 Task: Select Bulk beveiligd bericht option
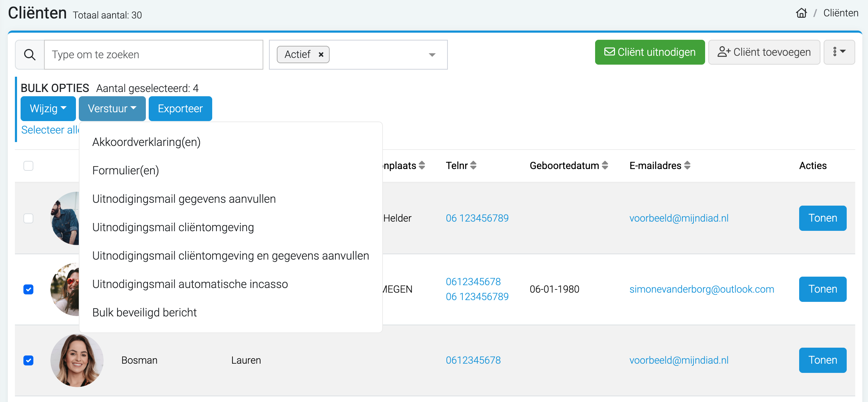144,313
